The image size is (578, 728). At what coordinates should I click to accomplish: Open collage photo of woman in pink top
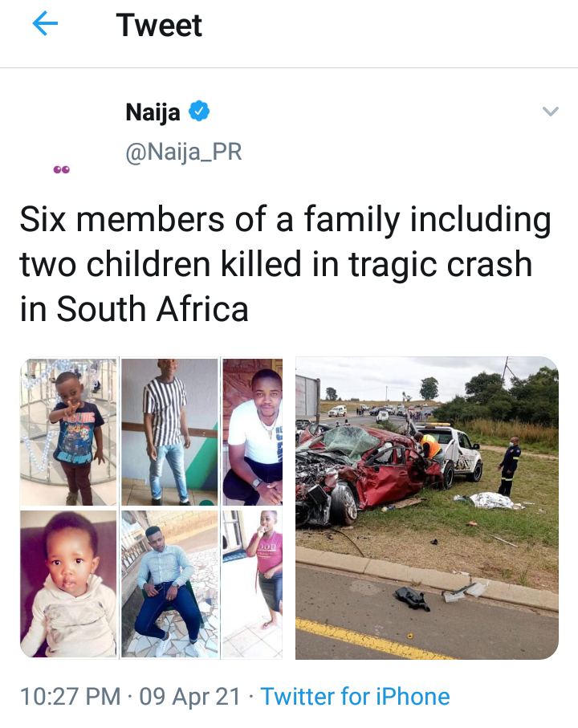(x=253, y=584)
